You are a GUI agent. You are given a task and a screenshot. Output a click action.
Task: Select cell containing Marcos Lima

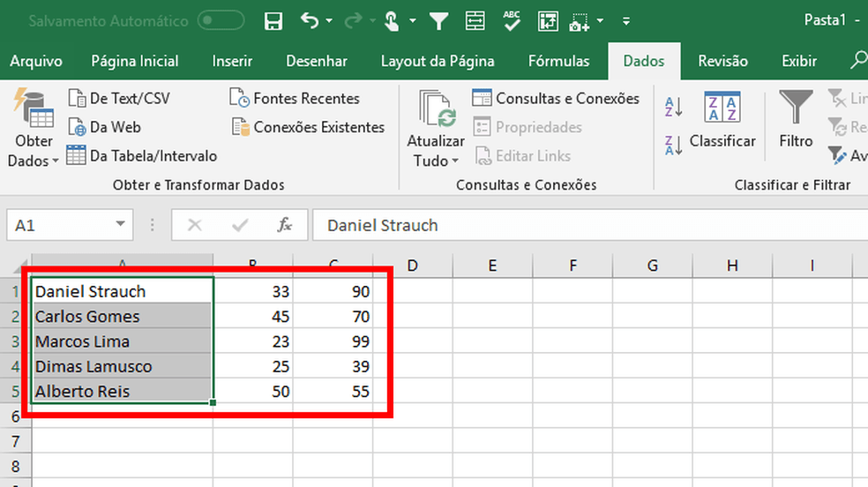coord(122,341)
